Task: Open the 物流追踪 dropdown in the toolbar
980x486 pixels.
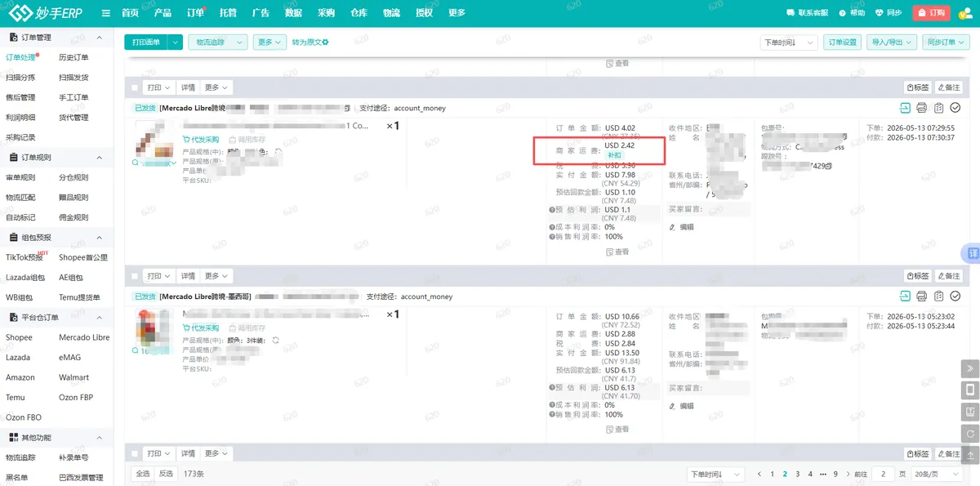Action: click(x=217, y=42)
